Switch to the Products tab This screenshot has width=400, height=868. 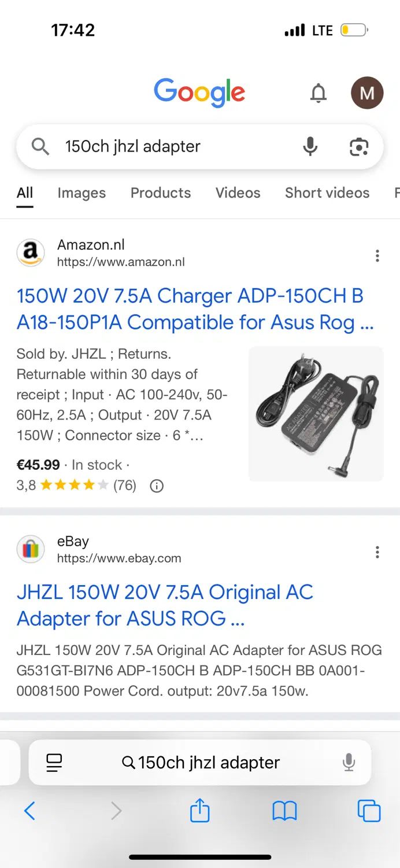click(x=161, y=193)
